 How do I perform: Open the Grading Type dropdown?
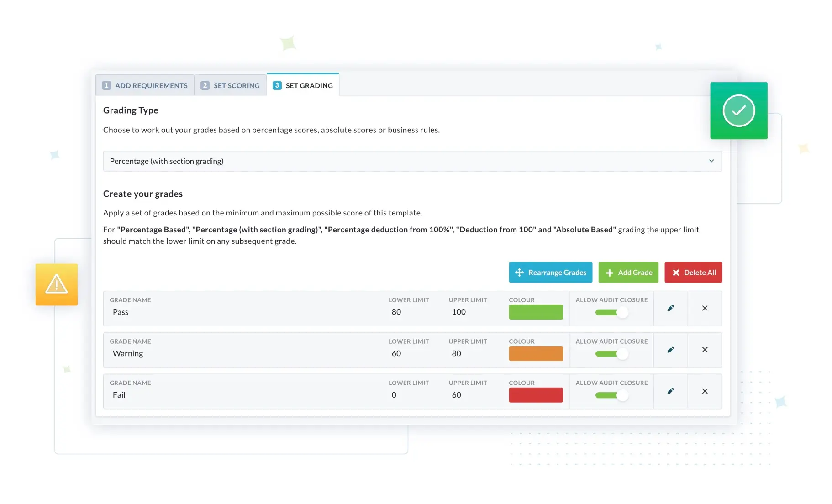(x=412, y=161)
